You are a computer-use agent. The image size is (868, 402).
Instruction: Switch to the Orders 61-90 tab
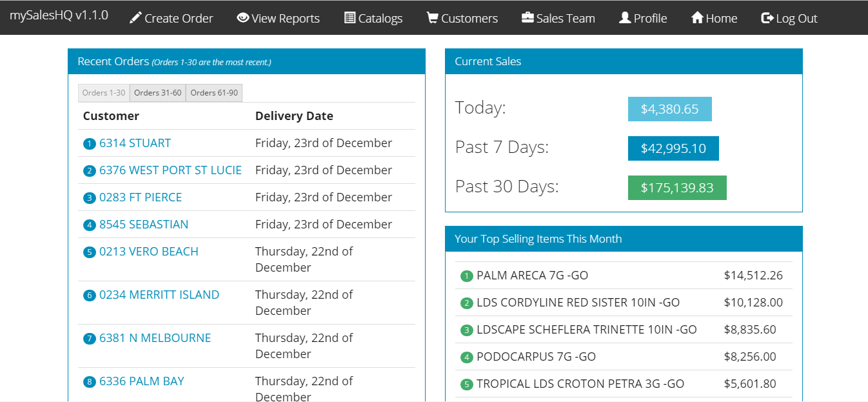pyautogui.click(x=214, y=93)
